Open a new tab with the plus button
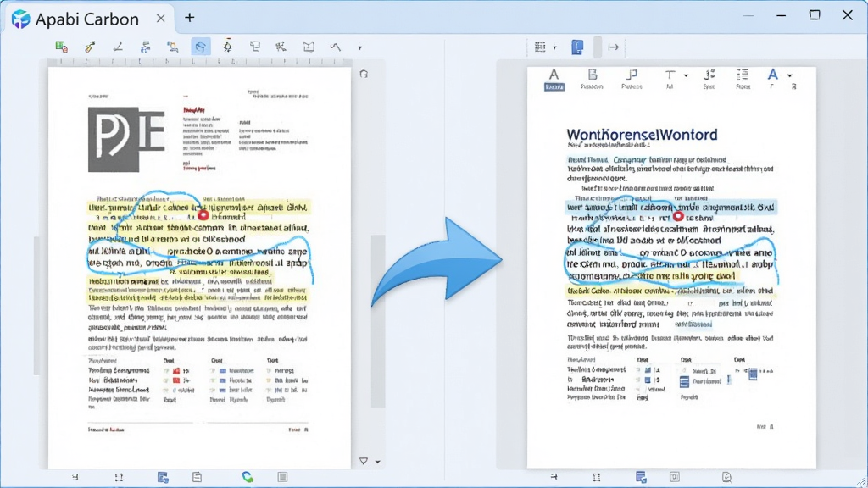868x488 pixels. coord(189,18)
